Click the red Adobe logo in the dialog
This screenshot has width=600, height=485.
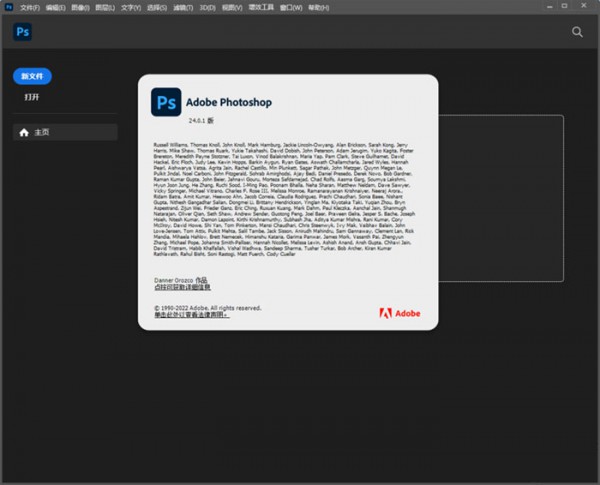click(399, 313)
